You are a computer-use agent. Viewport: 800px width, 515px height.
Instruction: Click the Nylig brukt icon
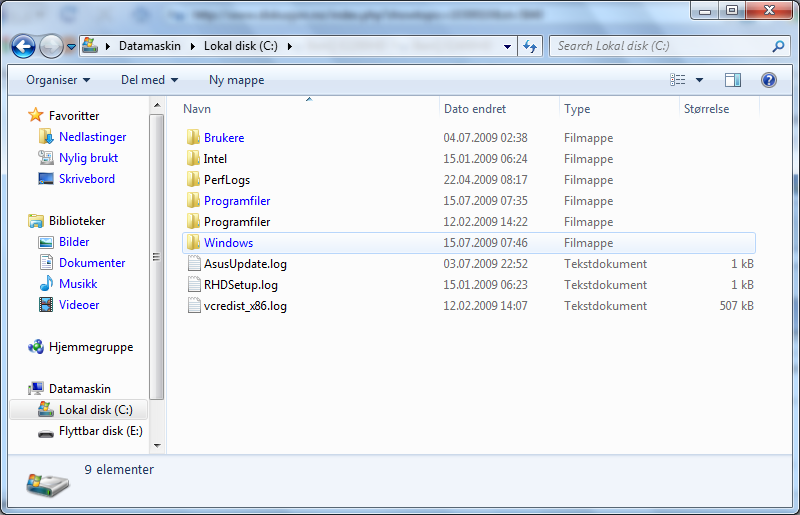[x=46, y=158]
